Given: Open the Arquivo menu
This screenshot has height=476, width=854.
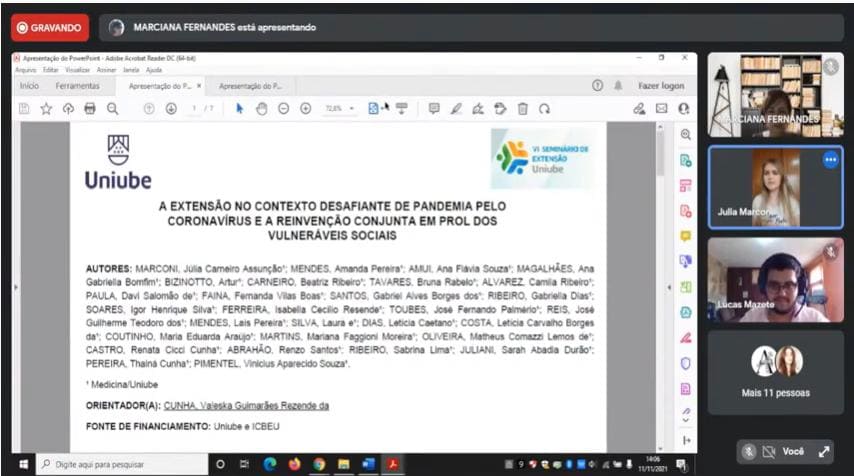Looking at the screenshot, I should click(x=25, y=70).
